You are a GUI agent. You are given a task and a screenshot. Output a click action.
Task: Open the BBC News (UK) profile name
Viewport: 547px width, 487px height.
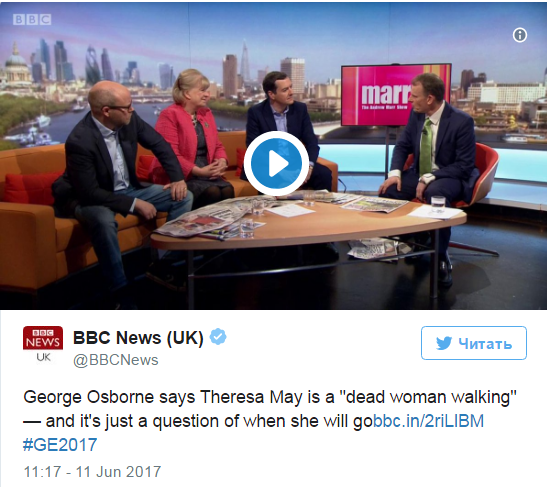tap(138, 338)
